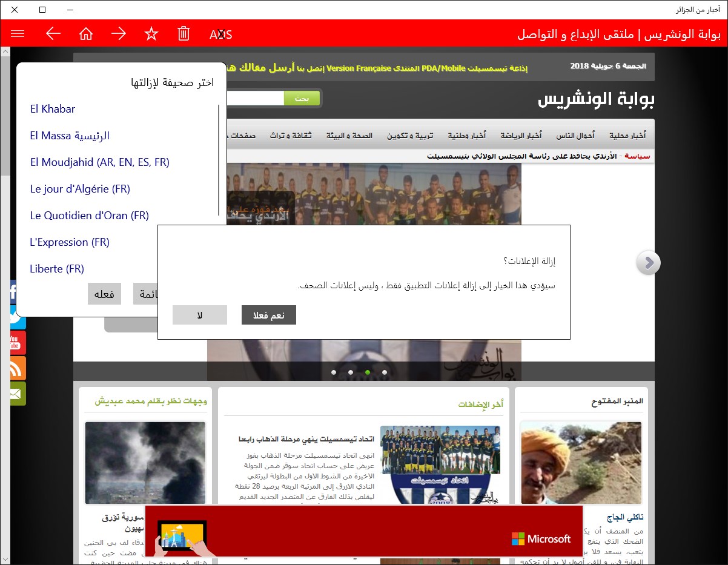Image resolution: width=728 pixels, height=565 pixels.
Task: Open الصحة و البيئة menu item
Action: coord(349,136)
